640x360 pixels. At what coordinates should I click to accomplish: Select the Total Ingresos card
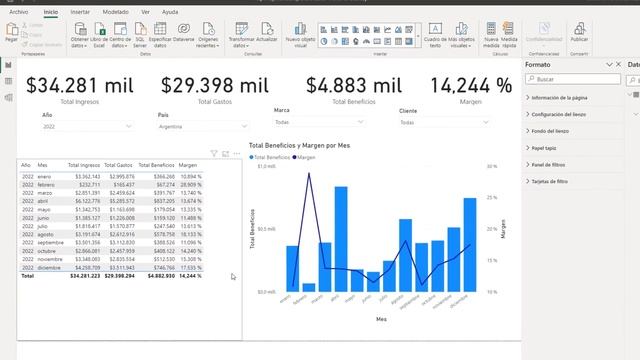coord(80,89)
